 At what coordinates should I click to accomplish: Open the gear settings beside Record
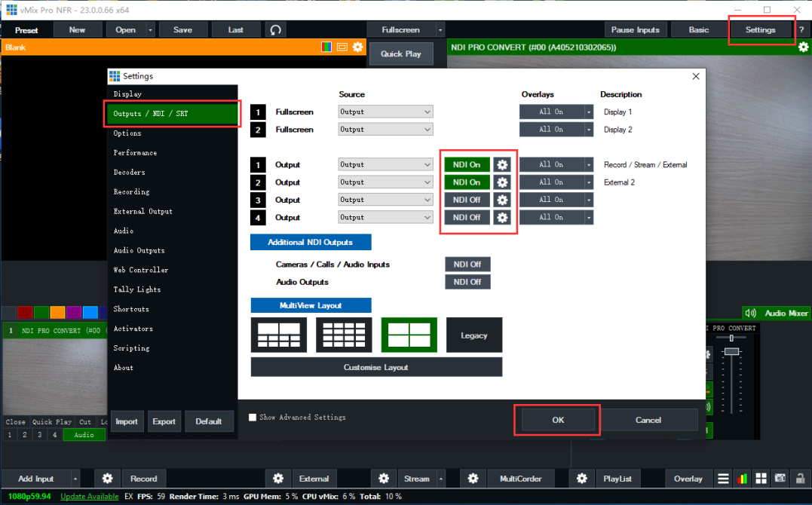[108, 479]
